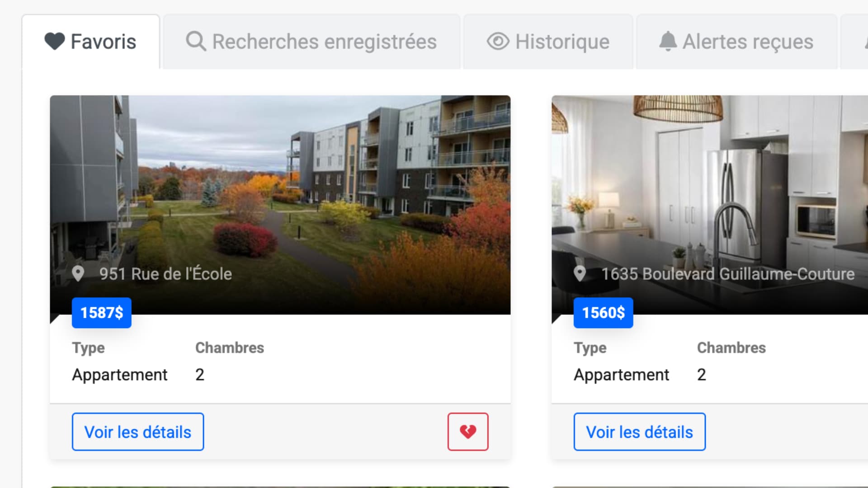Click location pin next to 1635 Boulevard Guillaume-Couture
The width and height of the screenshot is (868, 488).
(x=580, y=274)
